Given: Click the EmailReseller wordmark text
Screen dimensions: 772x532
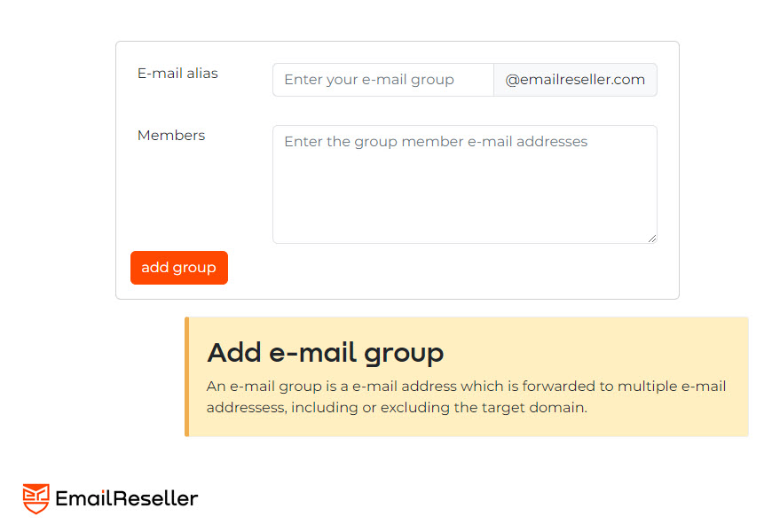Looking at the screenshot, I should tap(126, 498).
